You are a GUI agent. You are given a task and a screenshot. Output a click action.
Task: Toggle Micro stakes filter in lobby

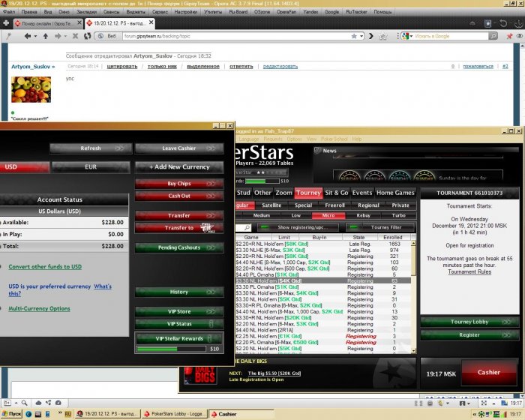(328, 215)
